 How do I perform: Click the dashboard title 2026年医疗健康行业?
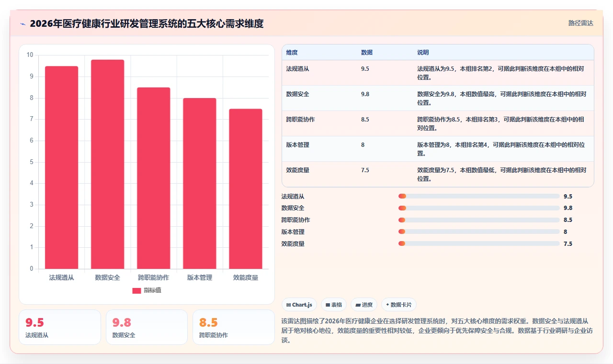147,23
